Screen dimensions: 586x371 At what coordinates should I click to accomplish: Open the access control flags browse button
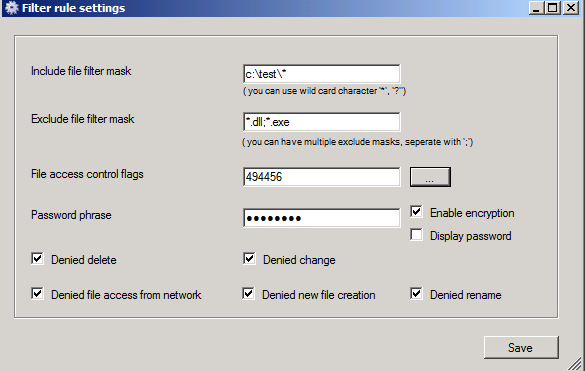430,177
